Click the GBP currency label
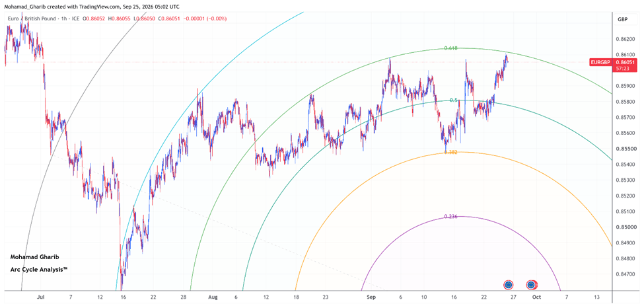Screen dimensions: 644x304 point(622,20)
